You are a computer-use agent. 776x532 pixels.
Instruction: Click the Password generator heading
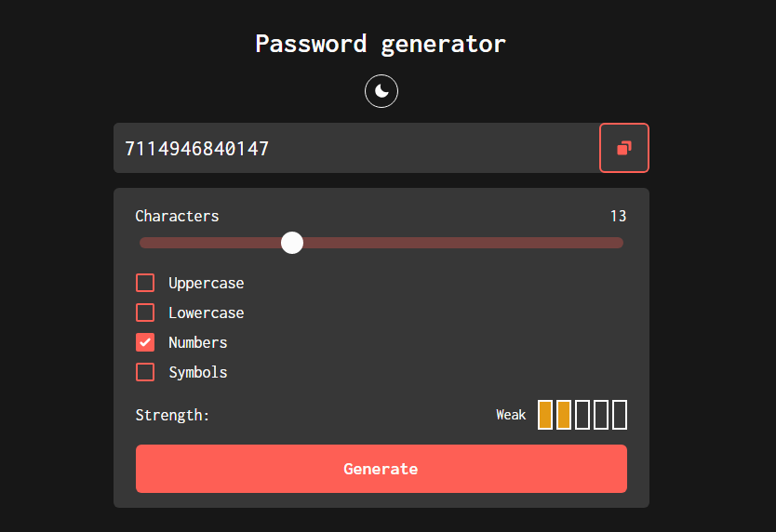[x=381, y=44]
